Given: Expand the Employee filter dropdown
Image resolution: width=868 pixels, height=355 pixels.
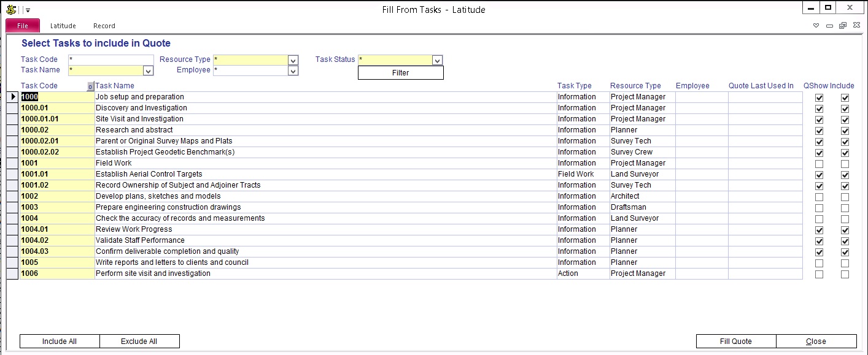Looking at the screenshot, I should [x=293, y=71].
